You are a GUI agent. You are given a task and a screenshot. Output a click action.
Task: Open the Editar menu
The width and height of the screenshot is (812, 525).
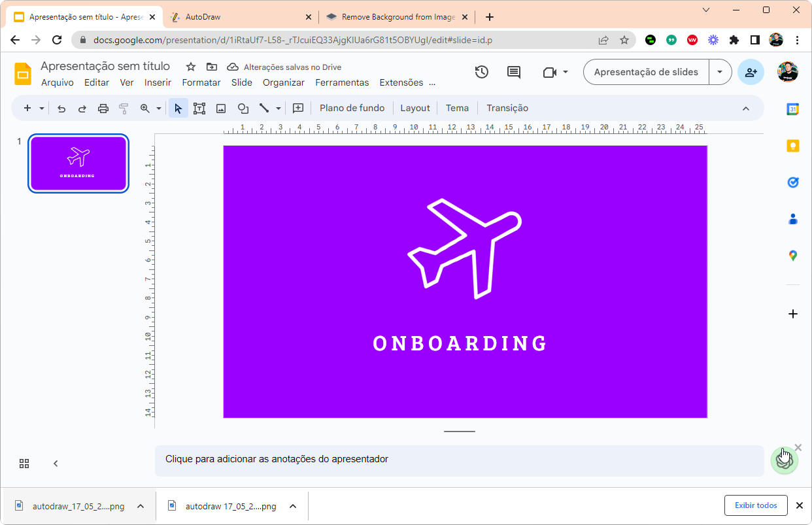pyautogui.click(x=97, y=82)
